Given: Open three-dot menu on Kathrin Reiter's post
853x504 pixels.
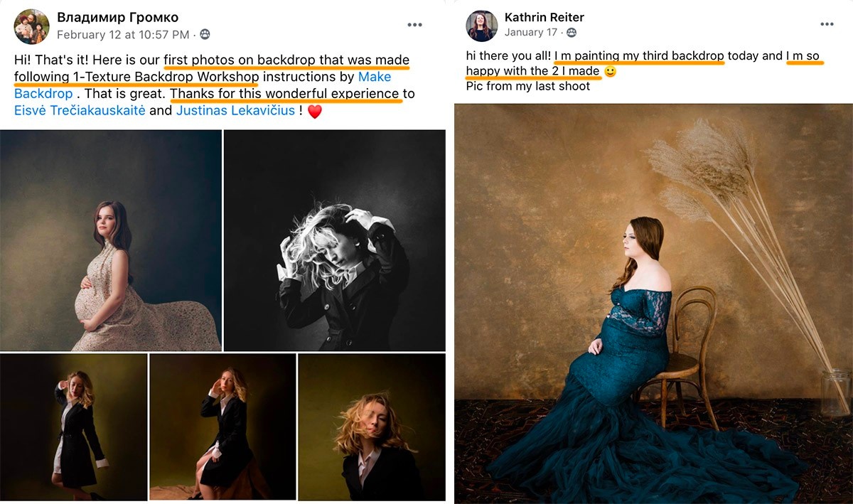Looking at the screenshot, I should [x=827, y=24].
